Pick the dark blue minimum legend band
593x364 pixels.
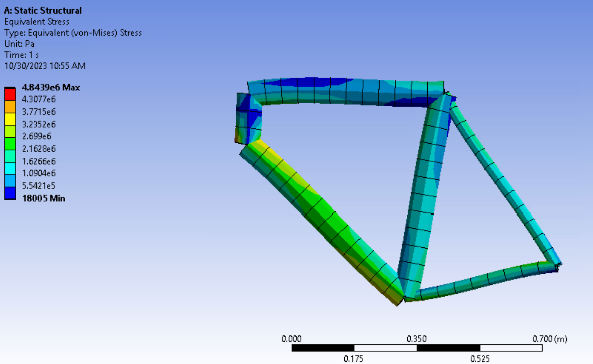[x=10, y=193]
